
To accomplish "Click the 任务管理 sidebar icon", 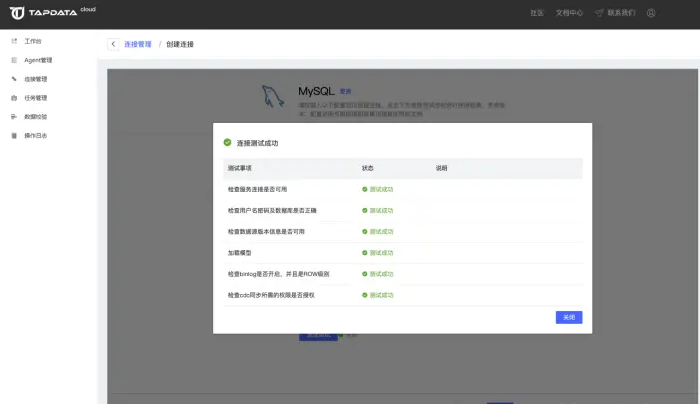I will (x=13, y=98).
